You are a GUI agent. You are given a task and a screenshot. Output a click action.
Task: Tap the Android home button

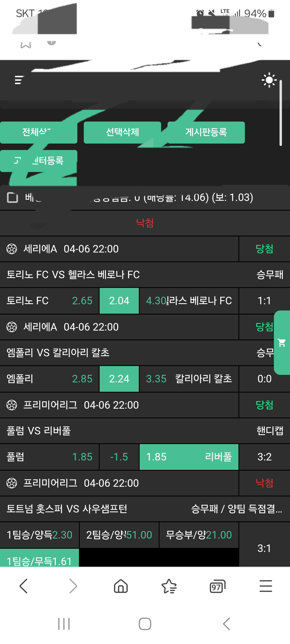[x=145, y=624]
